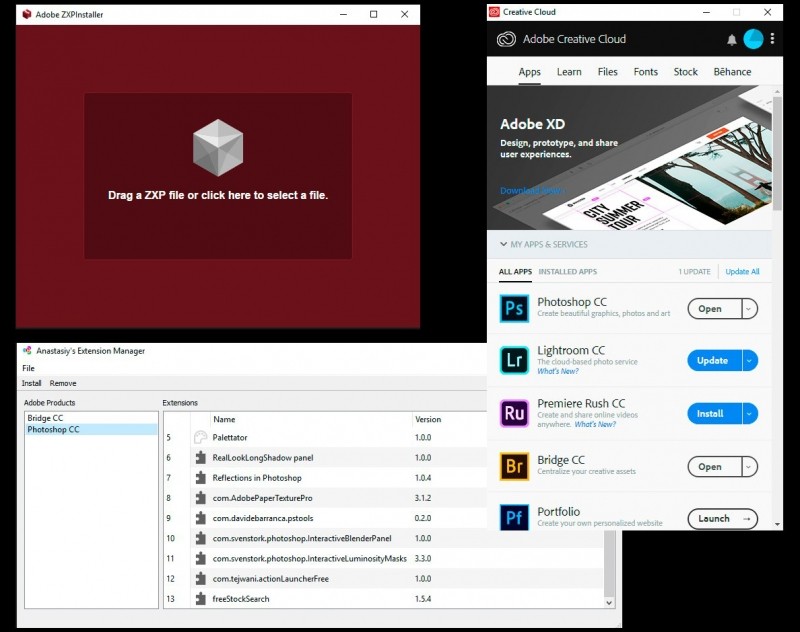The image size is (800, 632).
Task: Open Bridge CC with the Open button
Action: 714,467
